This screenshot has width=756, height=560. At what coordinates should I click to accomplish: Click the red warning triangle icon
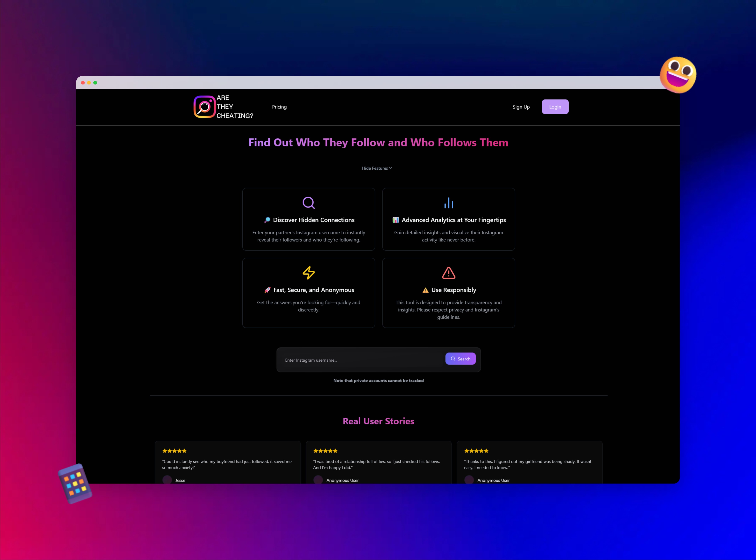coord(448,273)
